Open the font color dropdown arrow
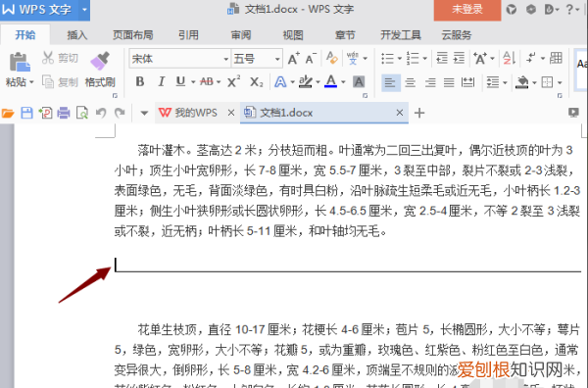Screen dimensions: 588x388 (x=343, y=81)
